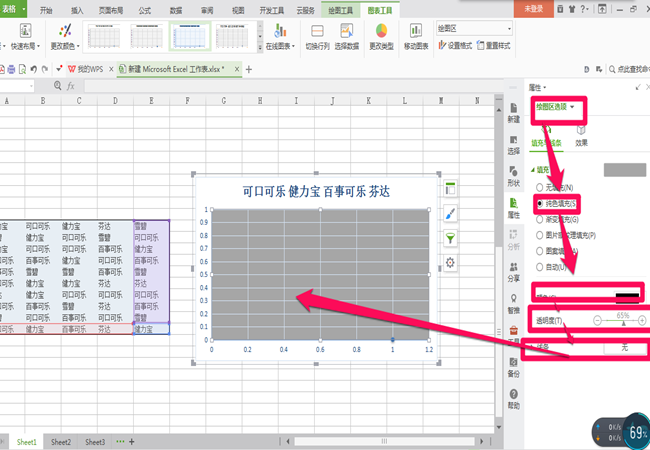650x450 pixels.
Task: Open a new document tab with plus
Action: point(249,70)
